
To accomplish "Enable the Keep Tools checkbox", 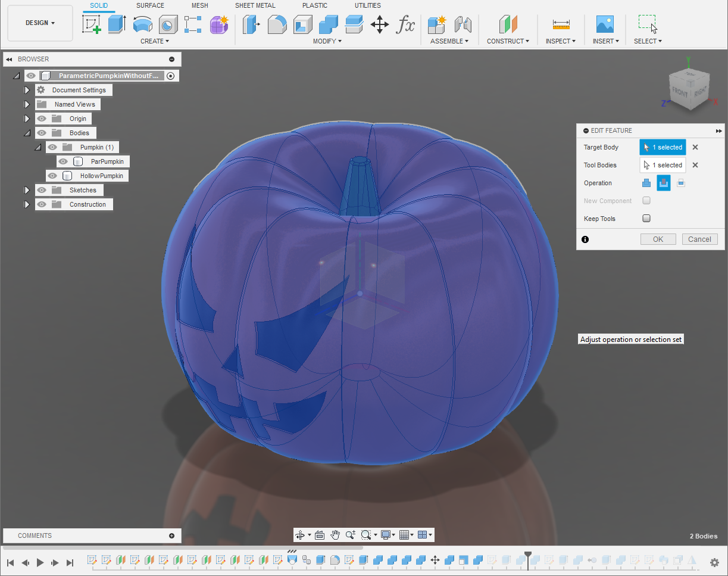I will coord(646,219).
